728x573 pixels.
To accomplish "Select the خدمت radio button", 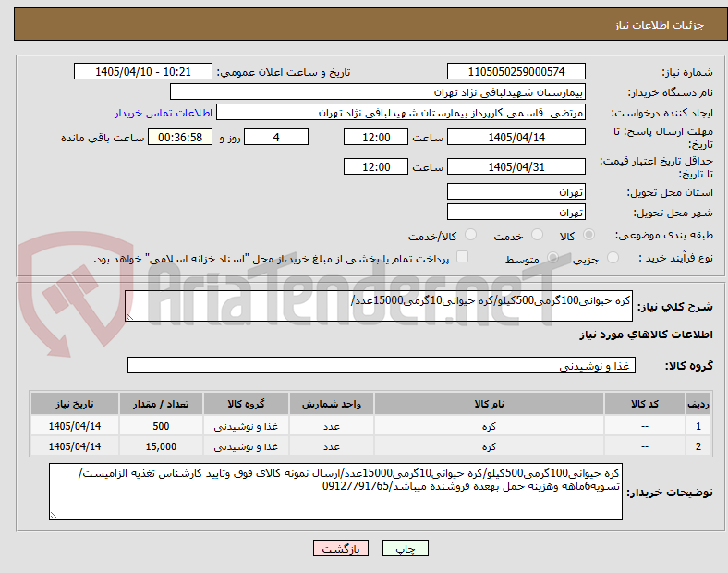I will (537, 235).
